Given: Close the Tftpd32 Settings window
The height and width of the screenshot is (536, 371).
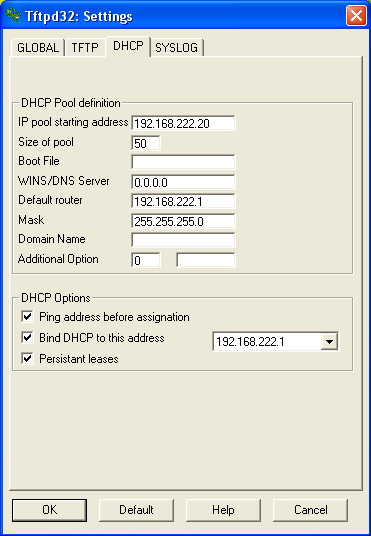Looking at the screenshot, I should [x=356, y=16].
